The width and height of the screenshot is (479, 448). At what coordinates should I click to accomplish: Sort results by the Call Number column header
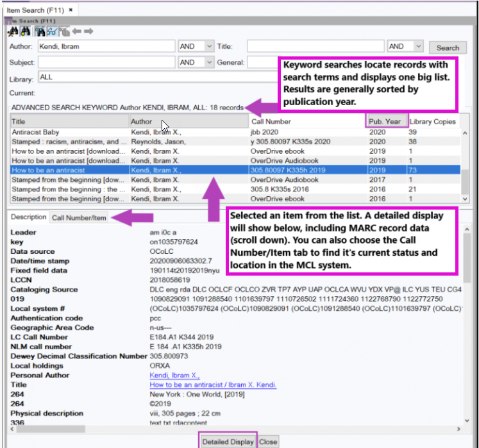click(307, 122)
